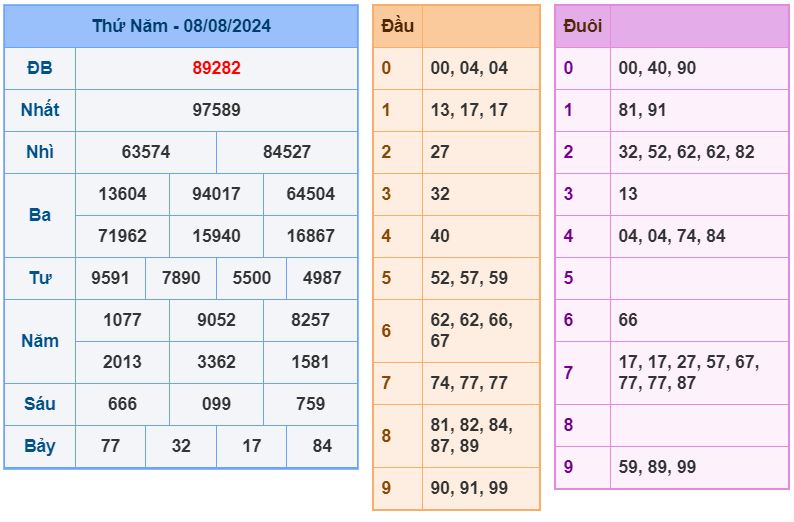Click Đầu row 0 values 00, 04, 04
The height and width of the screenshot is (522, 794).
click(x=469, y=68)
